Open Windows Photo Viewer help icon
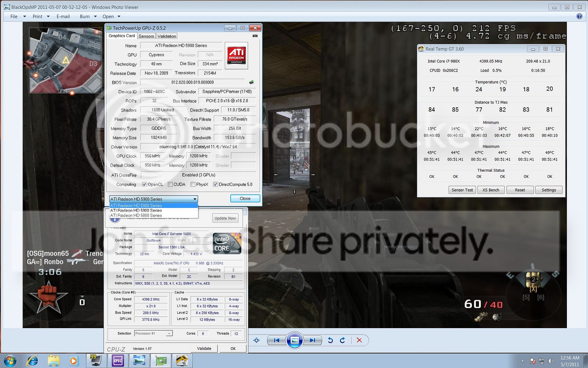The width and height of the screenshot is (588, 368). pos(579,16)
